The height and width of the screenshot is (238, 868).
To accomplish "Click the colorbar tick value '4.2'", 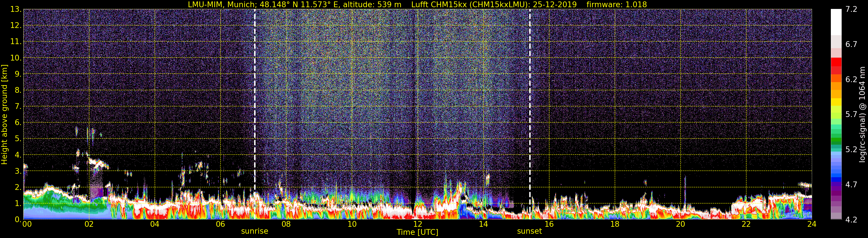I will click(x=851, y=220).
